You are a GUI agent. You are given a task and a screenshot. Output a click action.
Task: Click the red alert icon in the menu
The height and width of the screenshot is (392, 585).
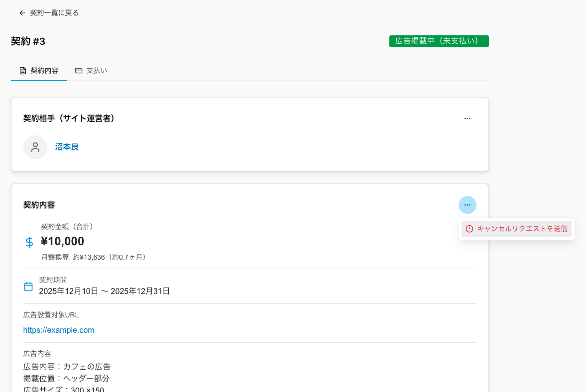tap(469, 229)
